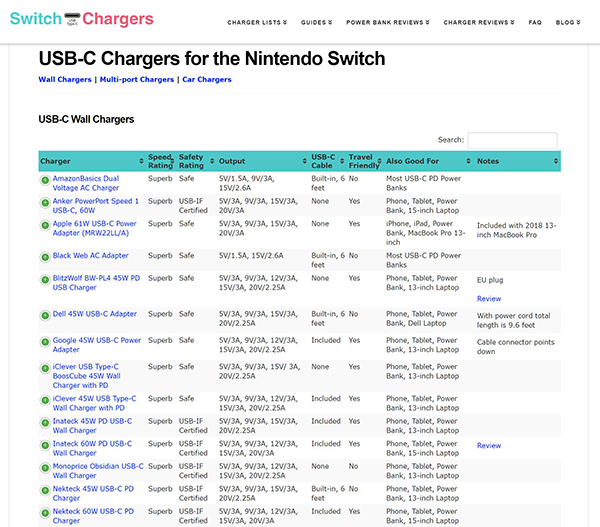The height and width of the screenshot is (527, 600).
Task: Expand the Inateck 60W PD row icon
Action: point(45,445)
